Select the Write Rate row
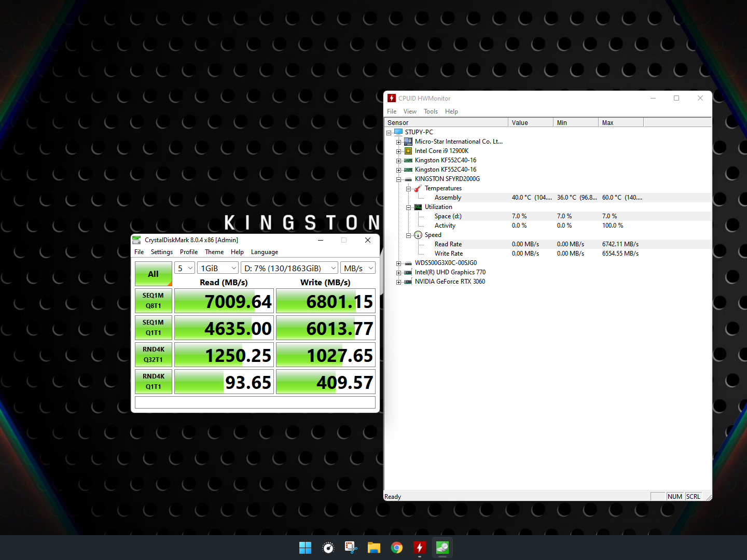The image size is (747, 560). click(x=547, y=254)
